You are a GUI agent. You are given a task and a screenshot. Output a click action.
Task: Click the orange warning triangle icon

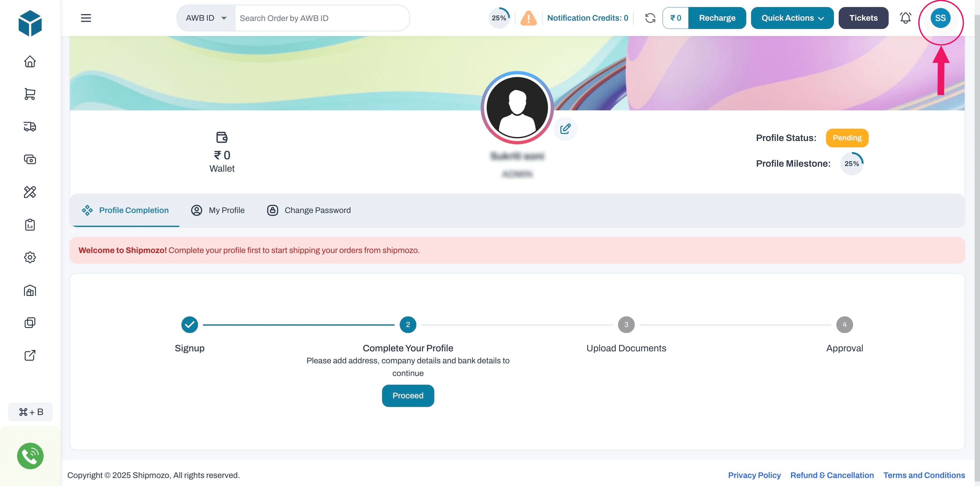point(528,18)
